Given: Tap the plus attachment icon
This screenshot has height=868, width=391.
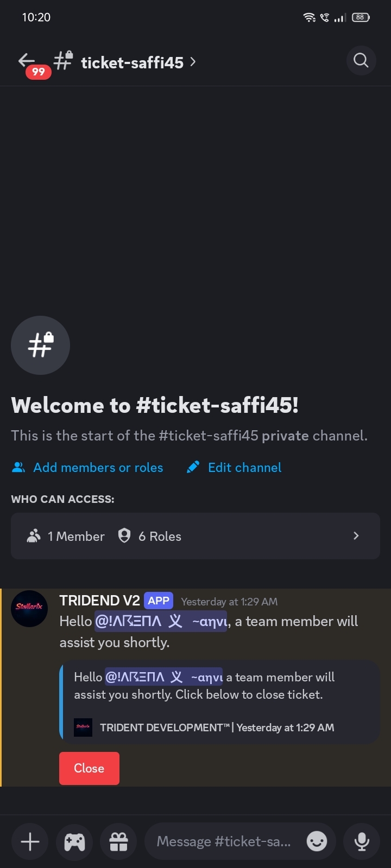Looking at the screenshot, I should pos(30,841).
